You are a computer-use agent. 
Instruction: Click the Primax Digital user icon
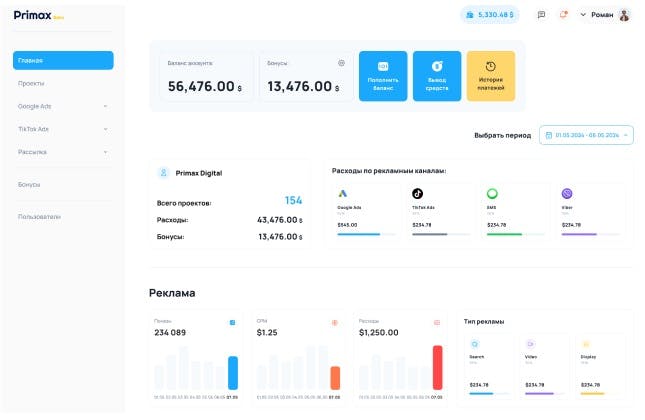(163, 173)
